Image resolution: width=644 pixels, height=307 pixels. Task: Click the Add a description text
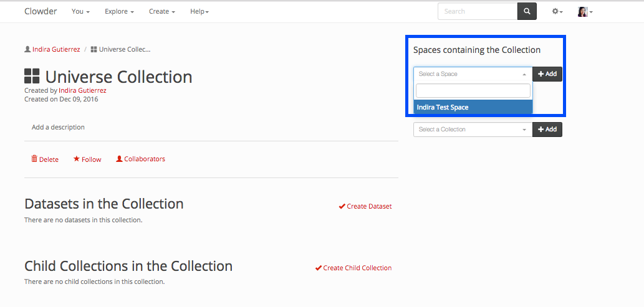click(x=58, y=127)
